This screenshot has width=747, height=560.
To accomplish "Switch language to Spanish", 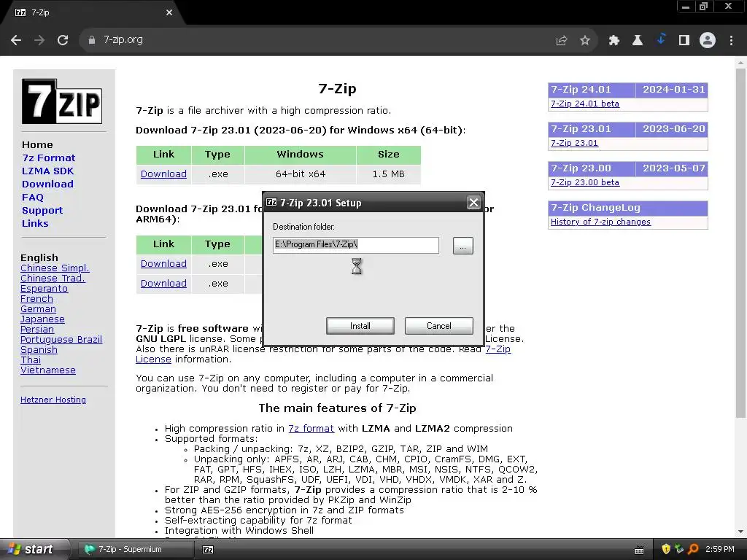I will point(39,349).
